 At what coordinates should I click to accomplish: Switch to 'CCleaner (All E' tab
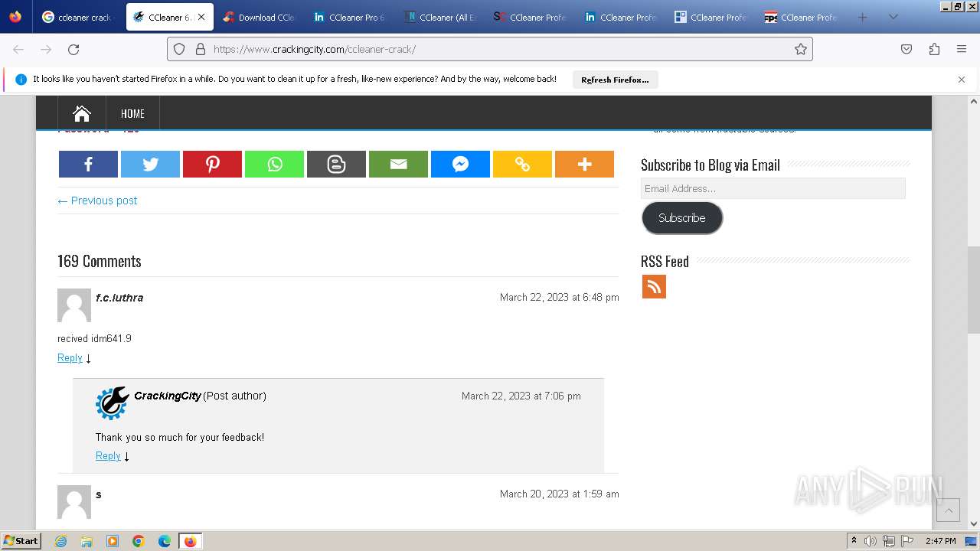439,17
